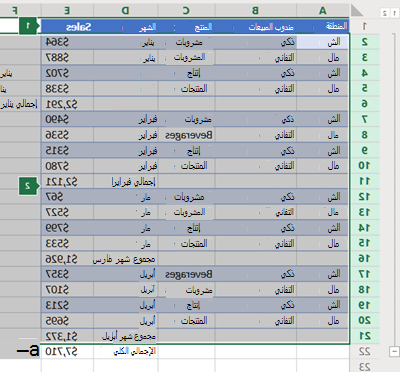Click the المنطقة header cell in column A
400x372 pixels.
323,27
